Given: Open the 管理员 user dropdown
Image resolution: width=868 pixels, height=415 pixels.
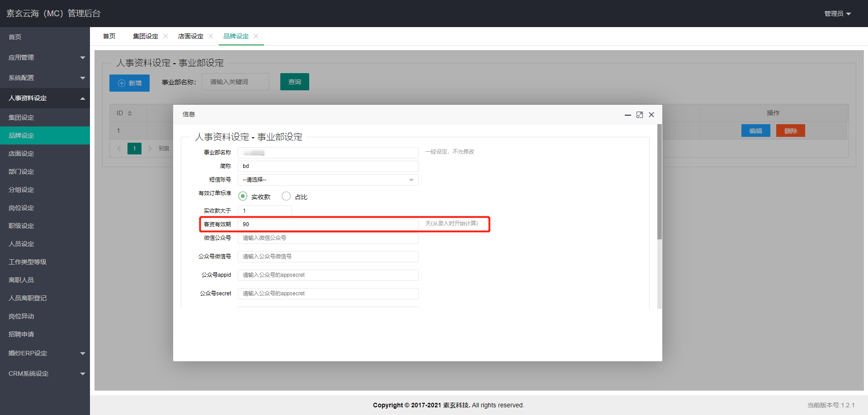Looking at the screenshot, I should [837, 14].
